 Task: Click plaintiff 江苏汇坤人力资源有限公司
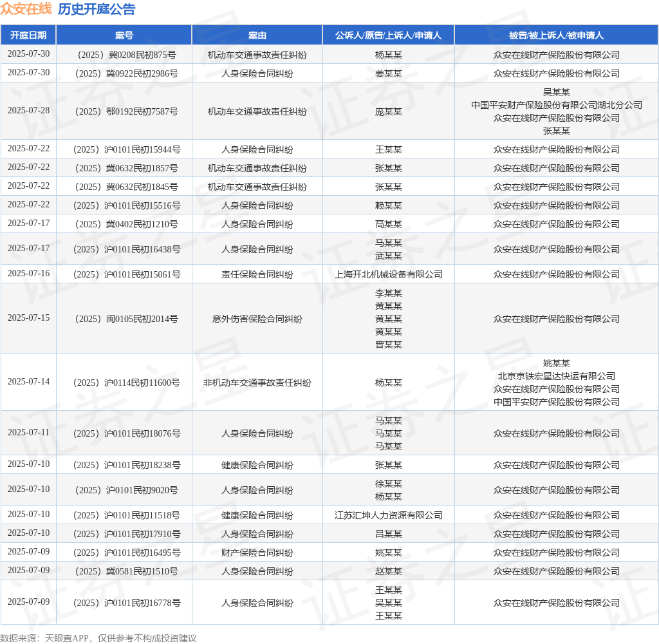[x=388, y=515]
